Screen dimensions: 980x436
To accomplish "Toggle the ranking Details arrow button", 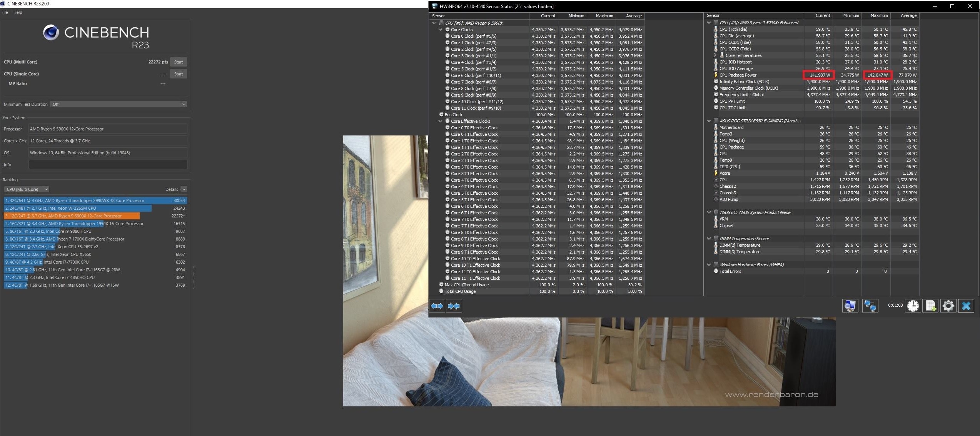I will tap(184, 189).
